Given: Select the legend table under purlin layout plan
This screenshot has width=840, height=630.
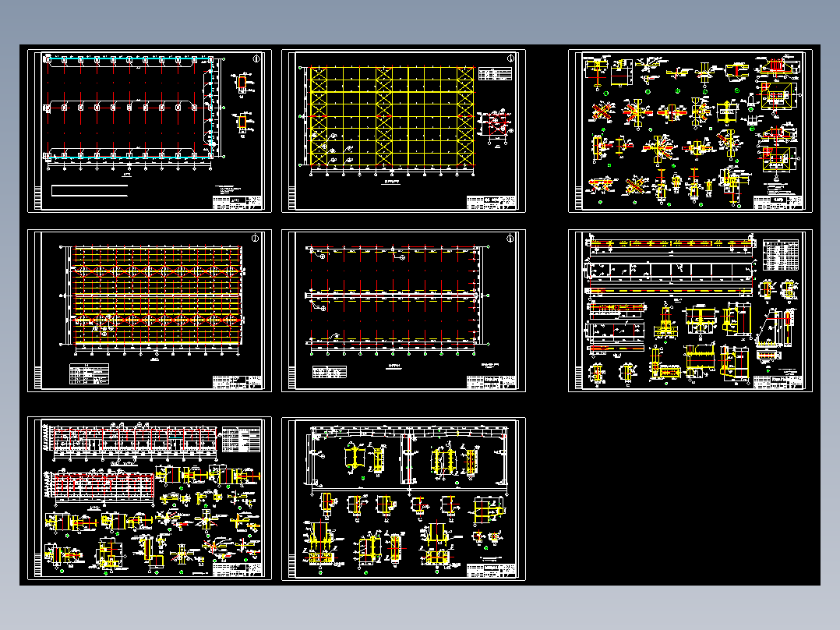Looking at the screenshot, I should click(89, 373).
